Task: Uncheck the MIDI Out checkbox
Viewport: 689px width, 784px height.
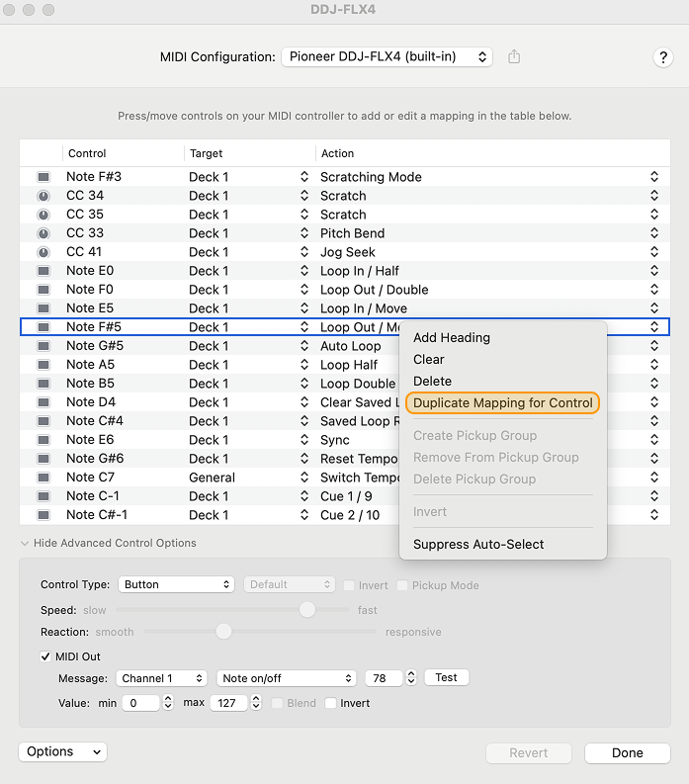Action: (x=45, y=656)
